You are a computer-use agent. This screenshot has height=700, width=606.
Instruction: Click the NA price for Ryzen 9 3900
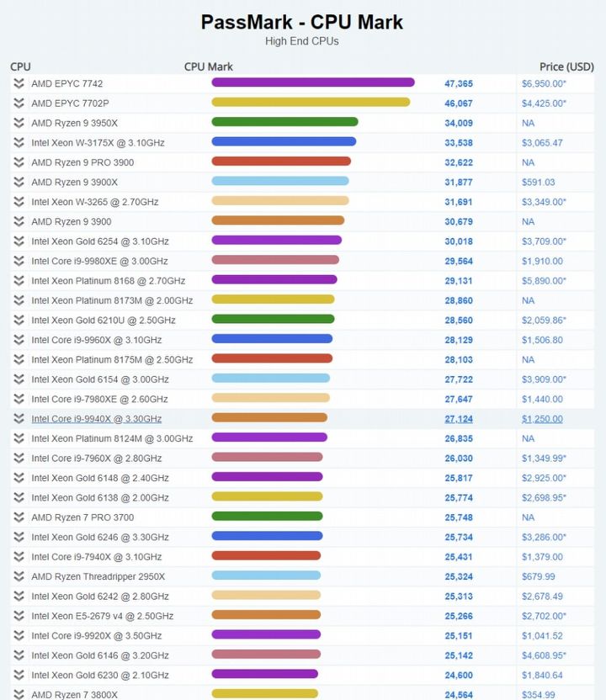coord(528,221)
